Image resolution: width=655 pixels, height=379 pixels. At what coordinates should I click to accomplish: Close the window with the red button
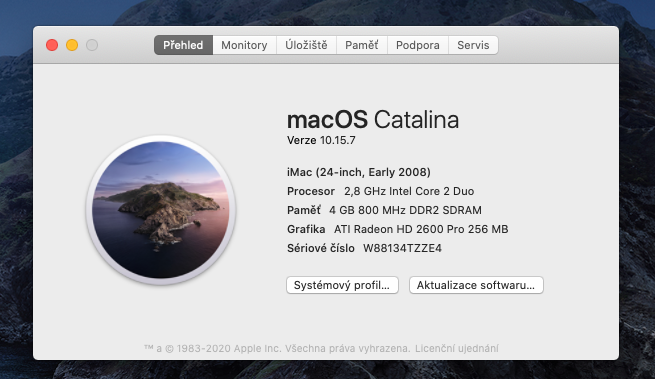pyautogui.click(x=52, y=45)
